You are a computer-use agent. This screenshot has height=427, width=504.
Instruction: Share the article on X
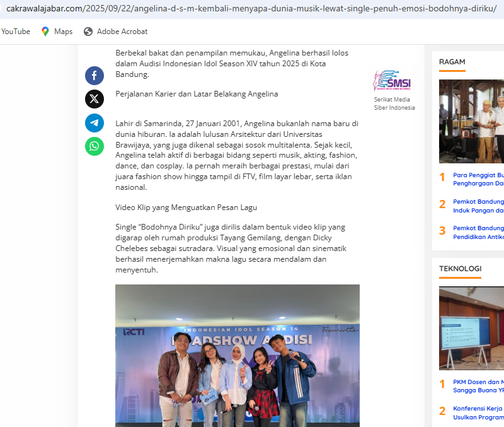[94, 99]
